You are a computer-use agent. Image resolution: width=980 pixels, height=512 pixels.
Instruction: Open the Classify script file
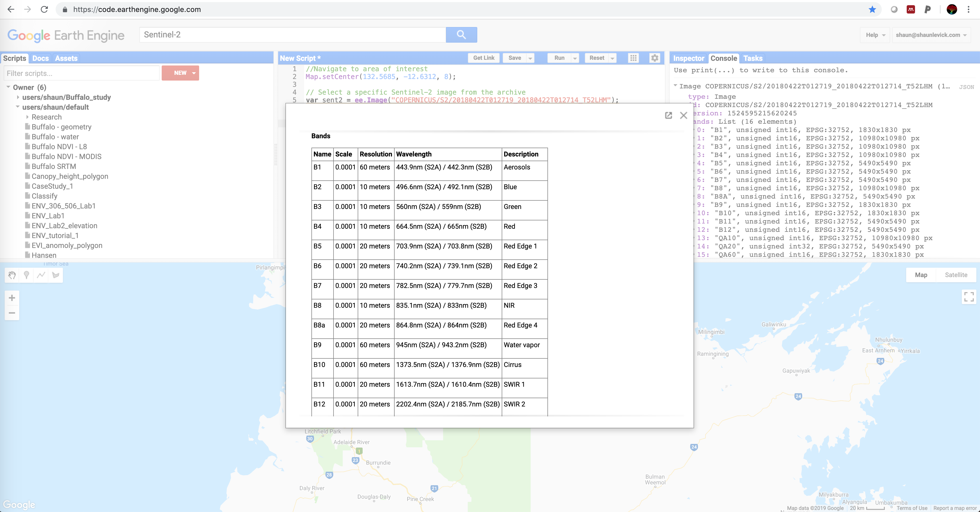click(x=44, y=196)
